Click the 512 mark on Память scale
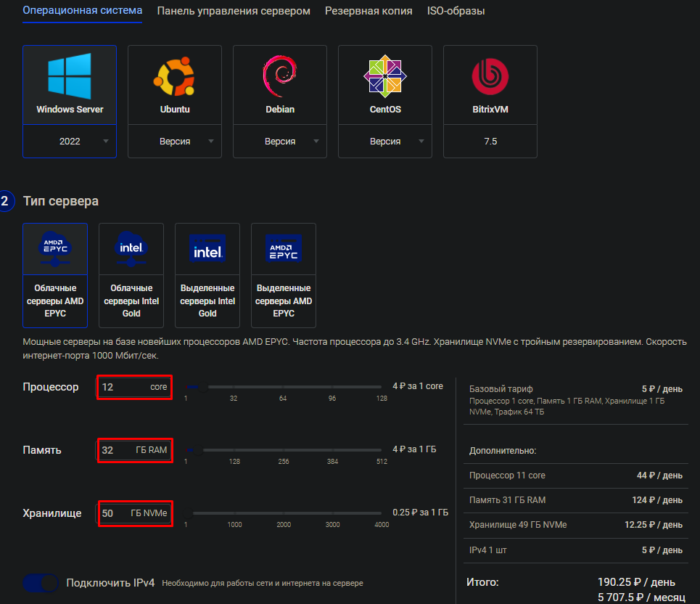The width and height of the screenshot is (700, 604). (382, 462)
